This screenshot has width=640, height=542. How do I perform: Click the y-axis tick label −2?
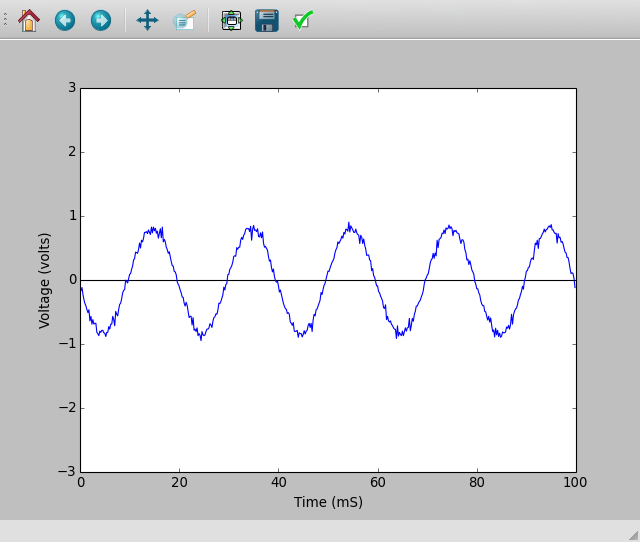point(68,408)
